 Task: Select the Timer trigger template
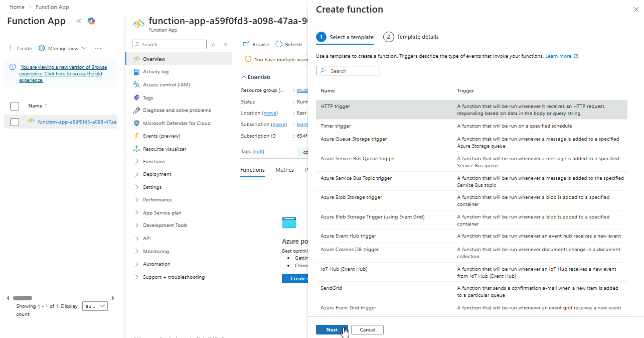336,126
